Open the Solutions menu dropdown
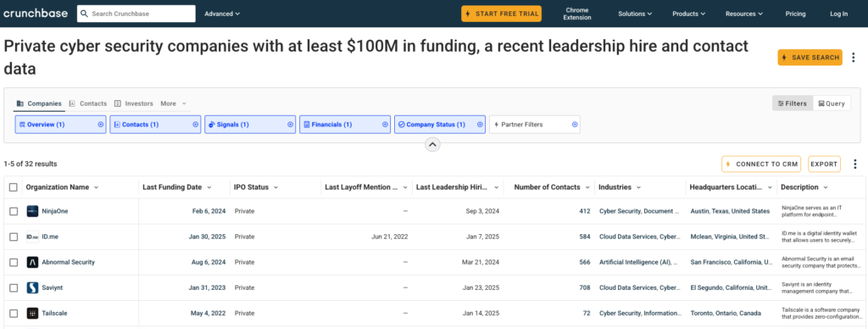The width and height of the screenshot is (868, 329). pyautogui.click(x=635, y=14)
